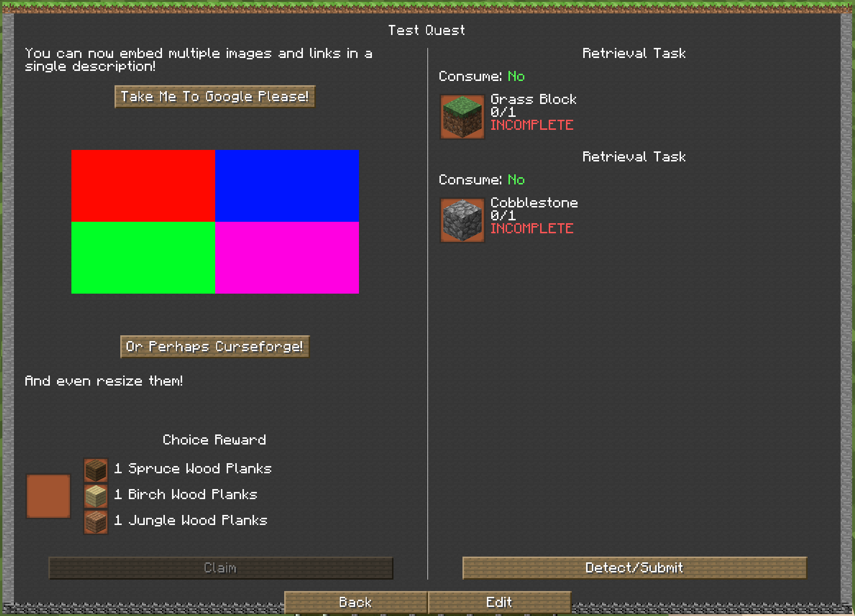Viewport: 855px width, 616px height.
Task: Open the Or Perhaps Curseforge link button
Action: [x=215, y=346]
